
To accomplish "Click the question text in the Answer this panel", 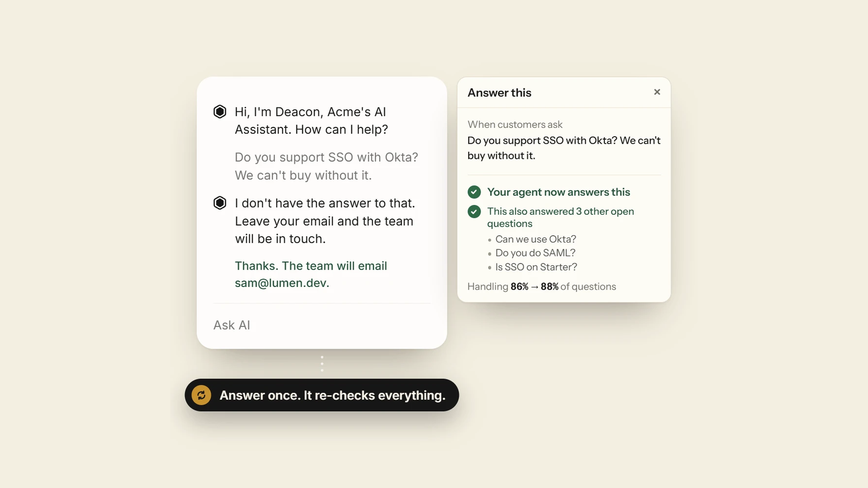I will 564,148.
